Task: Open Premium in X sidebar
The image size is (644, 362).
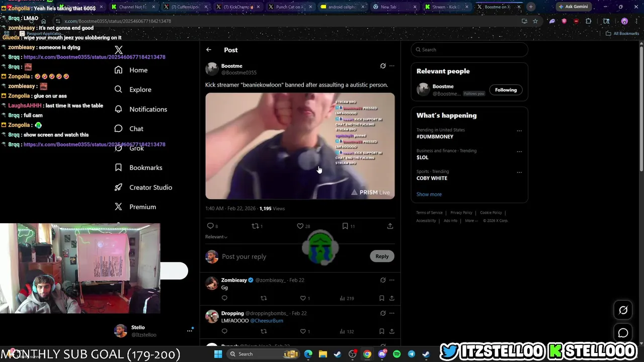Action: click(135, 207)
